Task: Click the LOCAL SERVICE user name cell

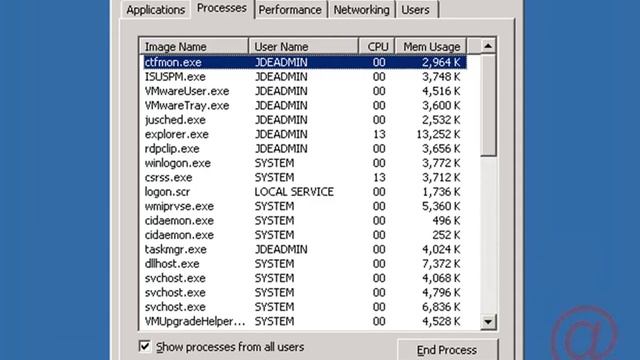Action: [294, 192]
